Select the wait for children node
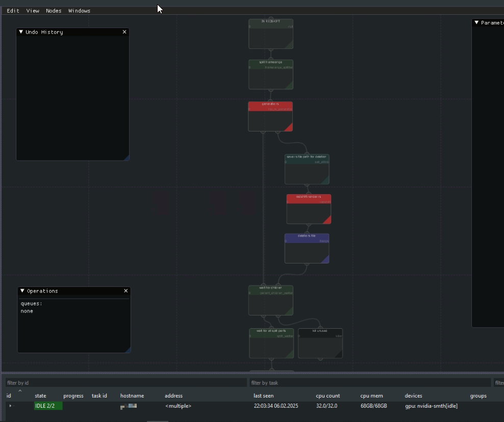This screenshot has height=422, width=504. tap(270, 300)
